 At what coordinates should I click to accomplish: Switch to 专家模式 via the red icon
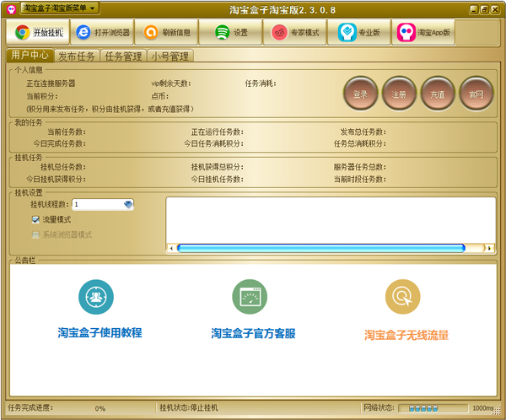coord(279,32)
